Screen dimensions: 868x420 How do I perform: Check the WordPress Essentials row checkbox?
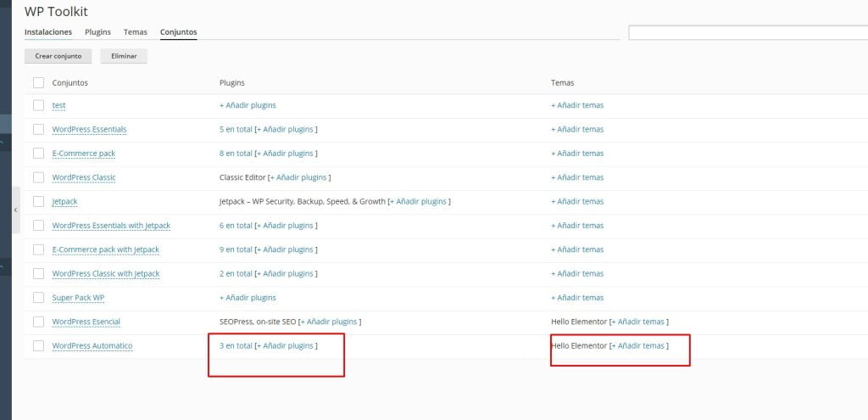[x=38, y=129]
